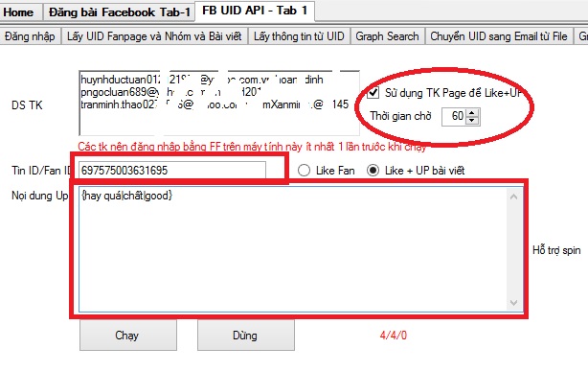
Task: Open the Graph Search tab
Action: (388, 36)
